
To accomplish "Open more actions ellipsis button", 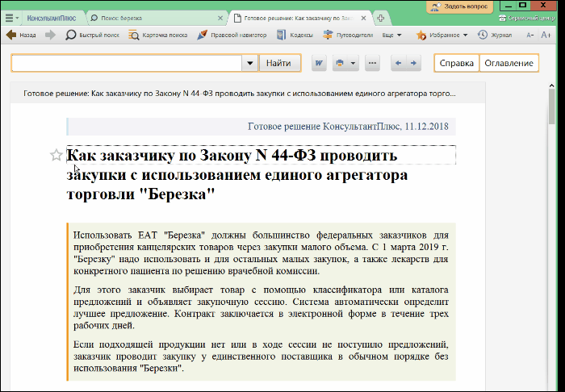I will tap(373, 63).
